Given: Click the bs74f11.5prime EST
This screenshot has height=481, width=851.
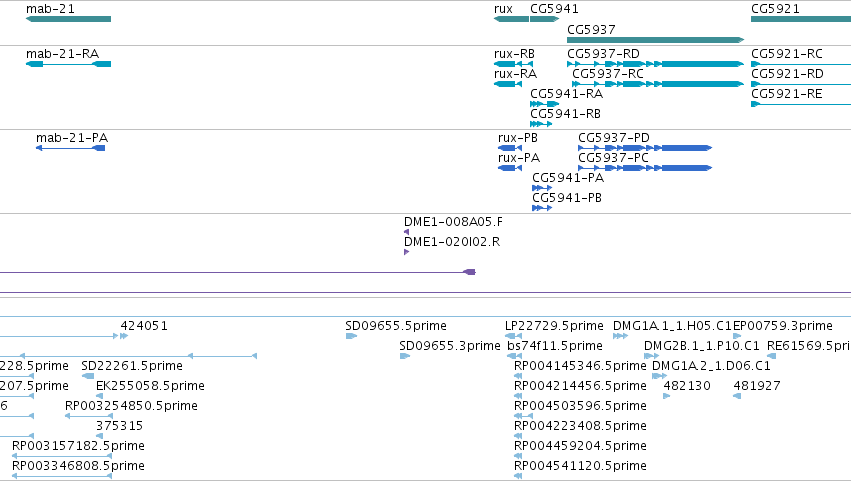Looking at the screenshot, I should point(515,356).
